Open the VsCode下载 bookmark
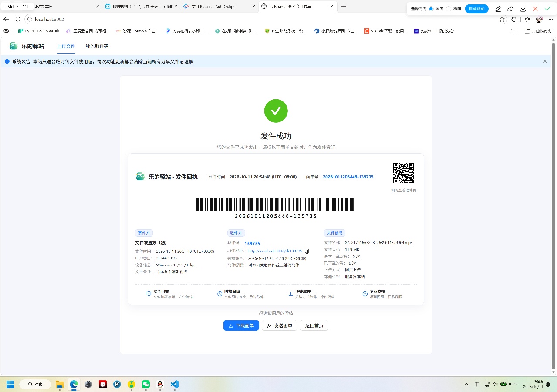This screenshot has height=392, width=557. (x=385, y=31)
